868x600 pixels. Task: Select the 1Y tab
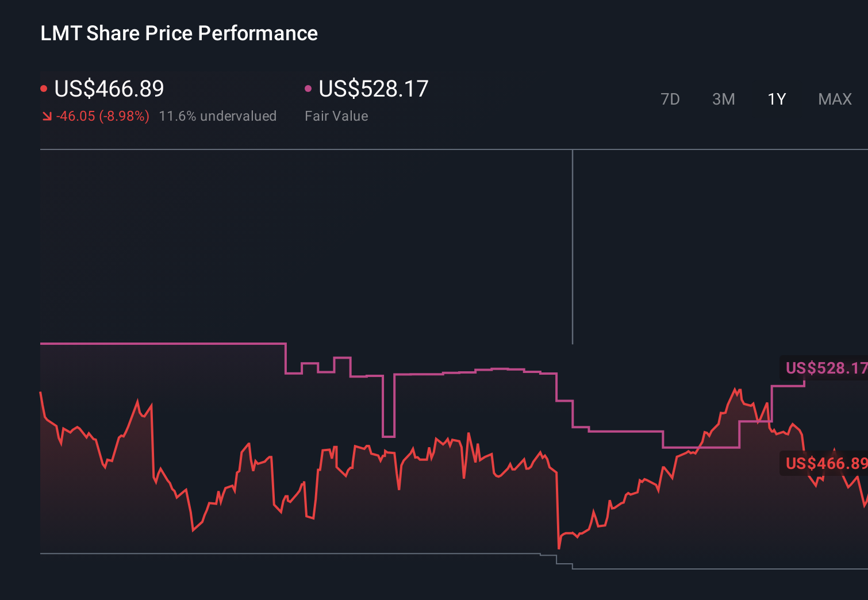tap(776, 99)
